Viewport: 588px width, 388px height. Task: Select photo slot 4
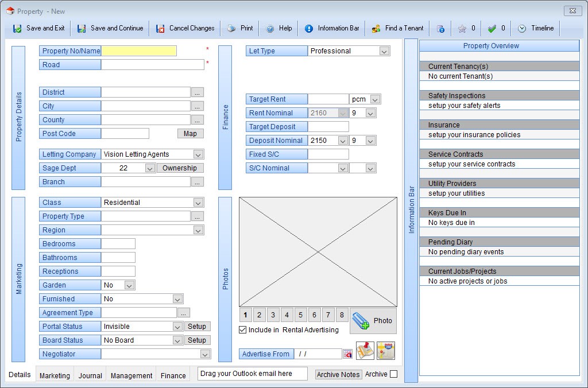[x=287, y=315]
